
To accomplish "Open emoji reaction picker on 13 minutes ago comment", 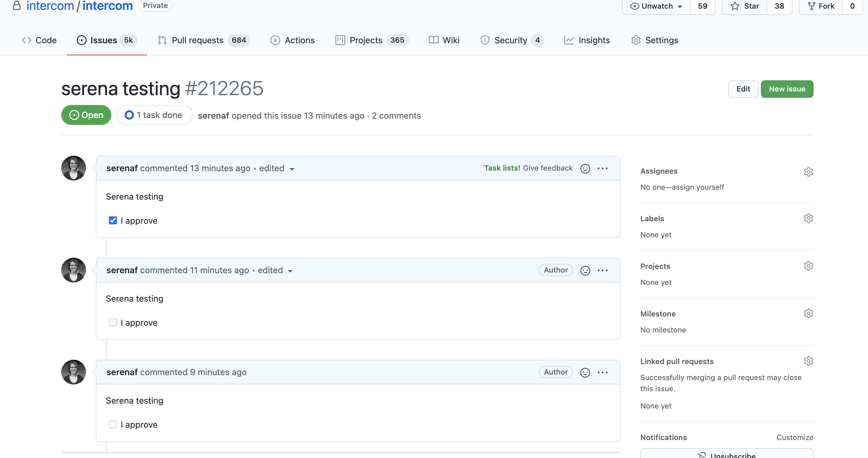I will [x=585, y=169].
